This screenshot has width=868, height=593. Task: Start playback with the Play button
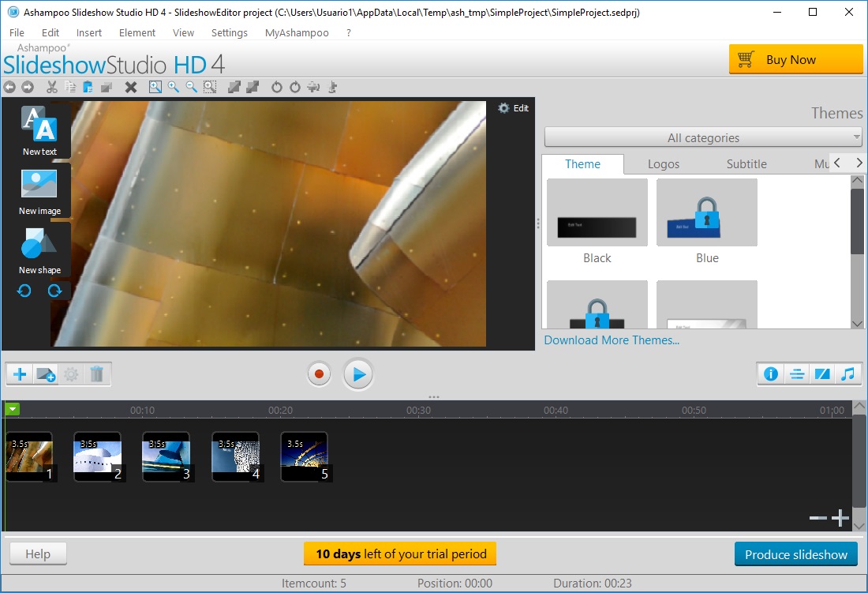point(358,373)
